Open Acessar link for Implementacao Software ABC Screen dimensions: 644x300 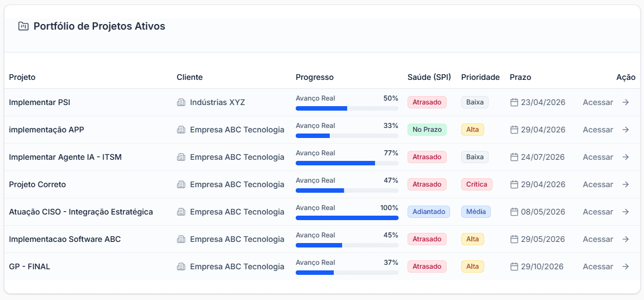pos(598,239)
